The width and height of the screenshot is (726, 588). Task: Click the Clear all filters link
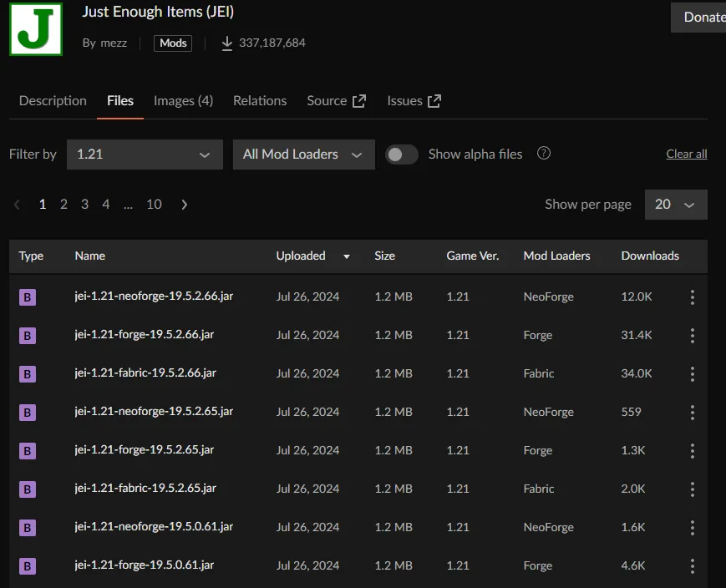click(686, 155)
